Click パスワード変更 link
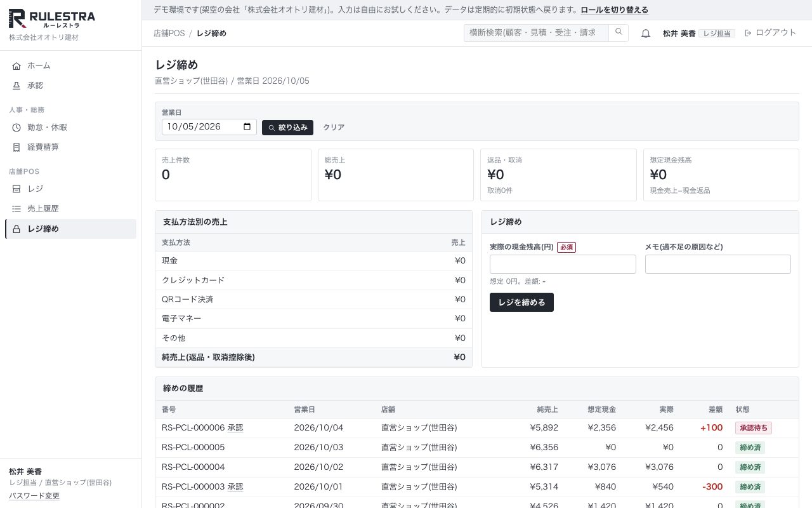812x508 pixels. [34, 496]
